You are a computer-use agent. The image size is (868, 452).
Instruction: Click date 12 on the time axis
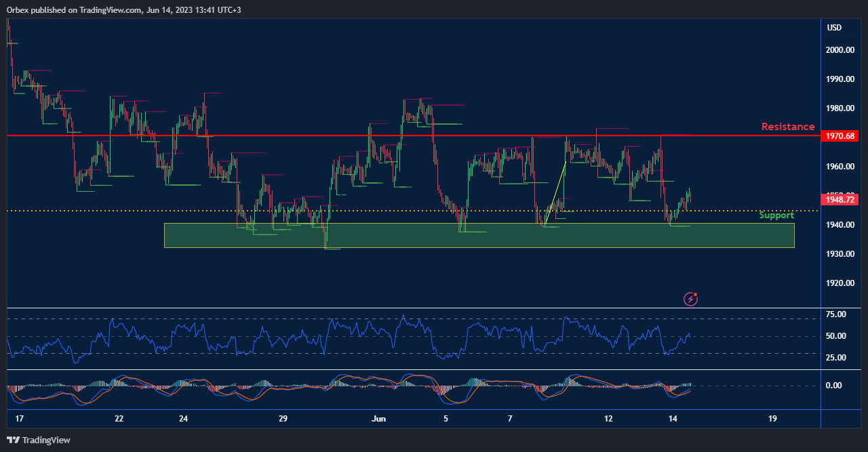coord(608,419)
